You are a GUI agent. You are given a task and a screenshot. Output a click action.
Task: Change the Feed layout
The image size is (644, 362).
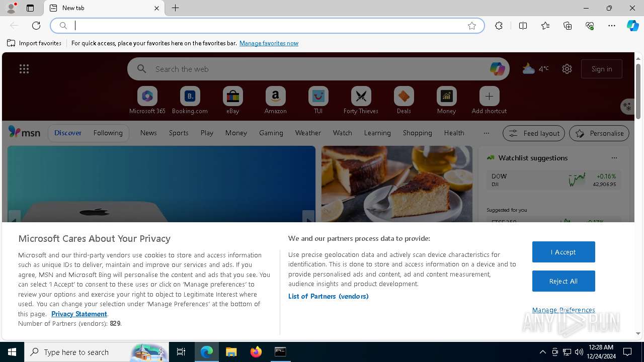(534, 133)
